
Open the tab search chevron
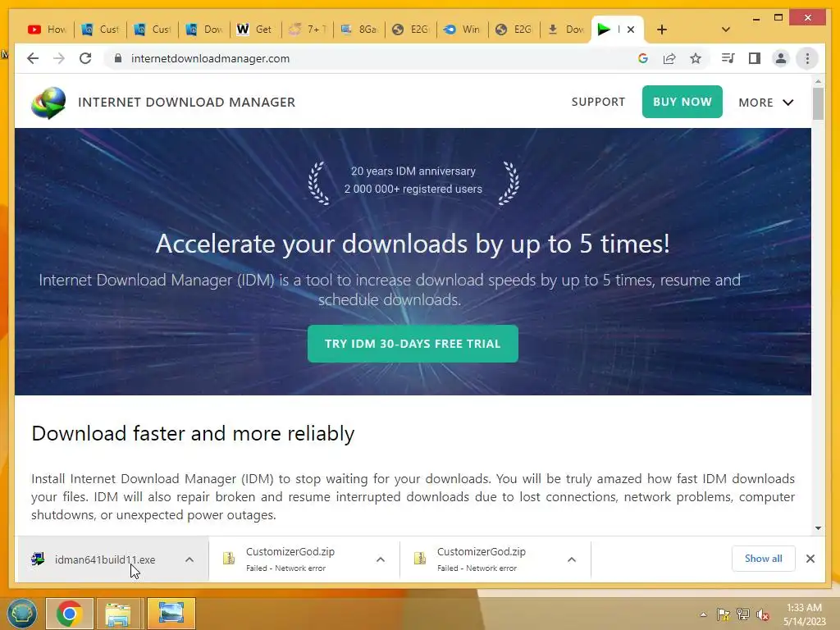point(725,30)
